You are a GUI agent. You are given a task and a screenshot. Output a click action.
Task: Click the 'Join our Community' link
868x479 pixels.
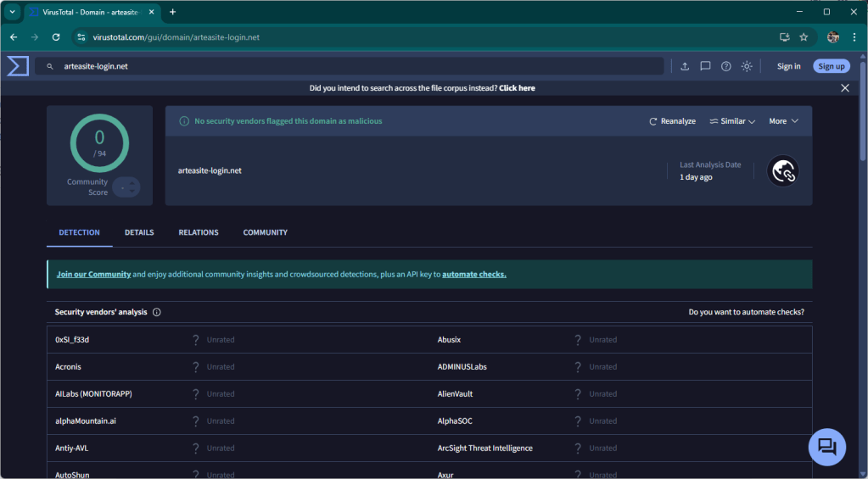coord(93,275)
